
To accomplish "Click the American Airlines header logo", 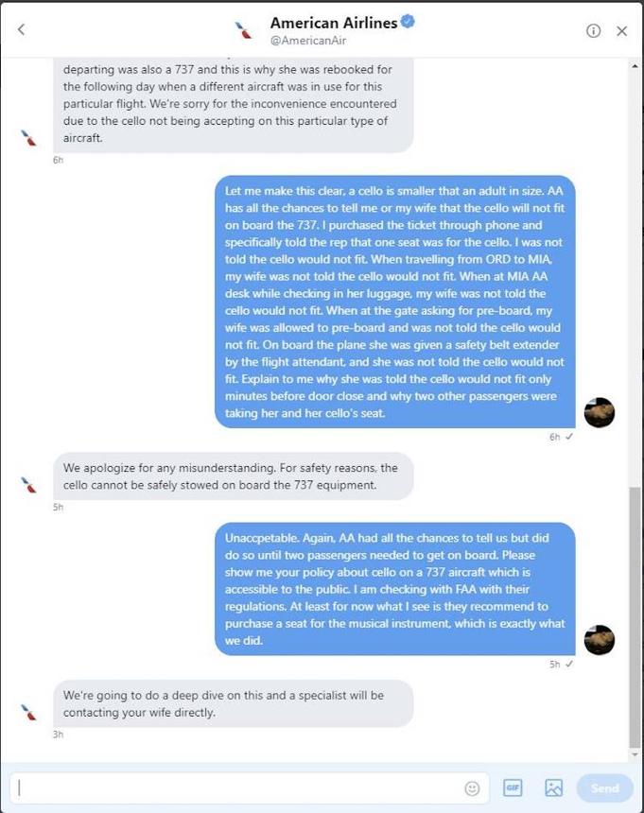I will 243,30.
